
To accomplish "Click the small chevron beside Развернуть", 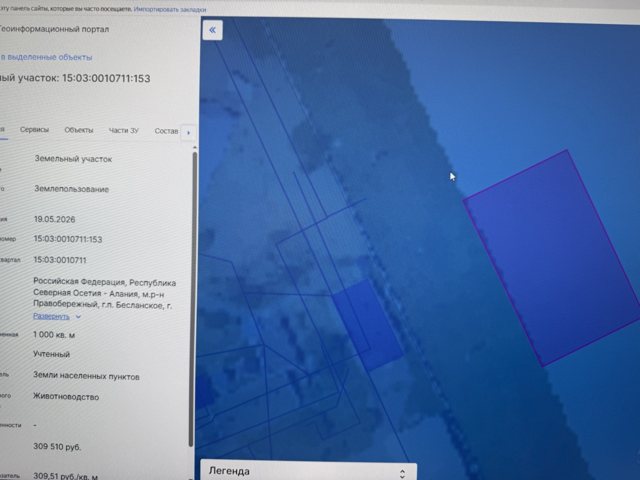I will tap(78, 317).
